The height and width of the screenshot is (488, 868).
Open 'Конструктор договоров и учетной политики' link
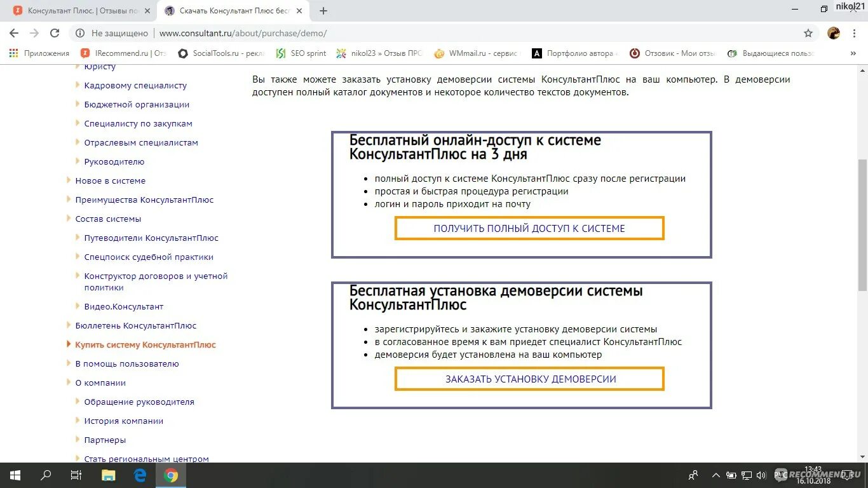click(156, 281)
